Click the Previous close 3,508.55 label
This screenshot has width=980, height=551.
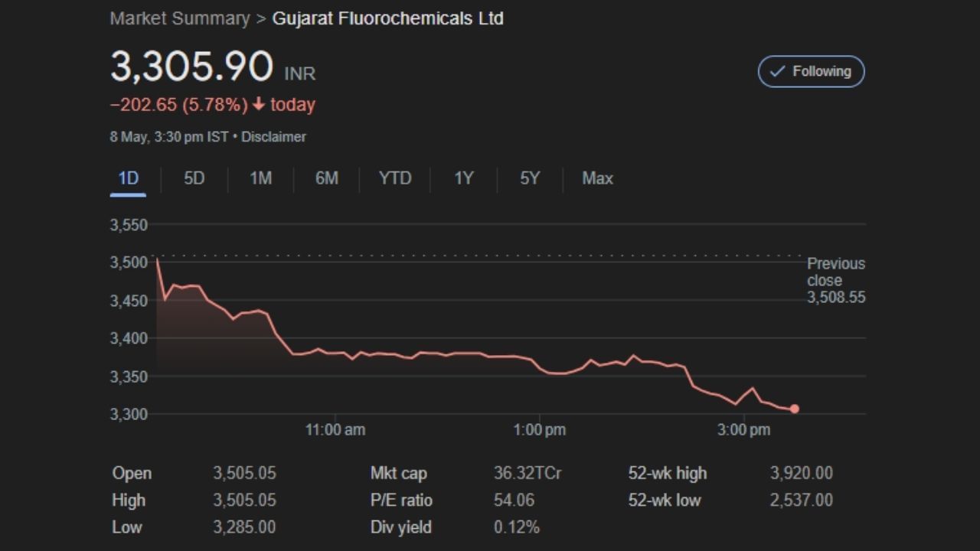tap(836, 280)
